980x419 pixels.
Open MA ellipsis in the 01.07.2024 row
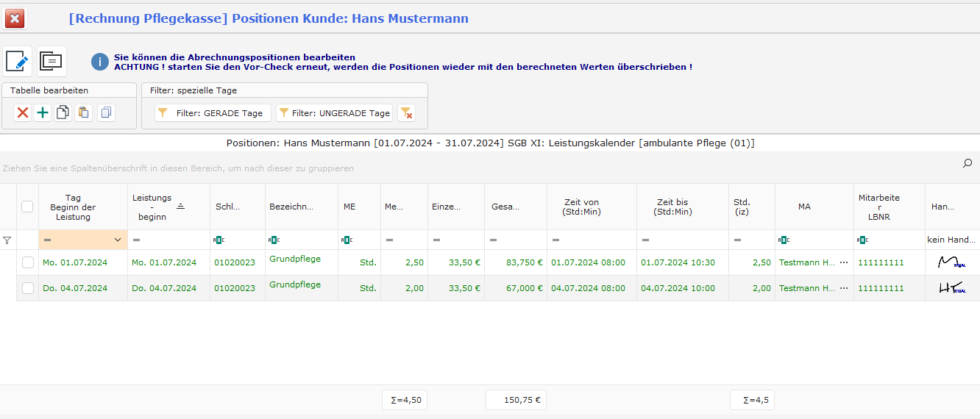[843, 262]
